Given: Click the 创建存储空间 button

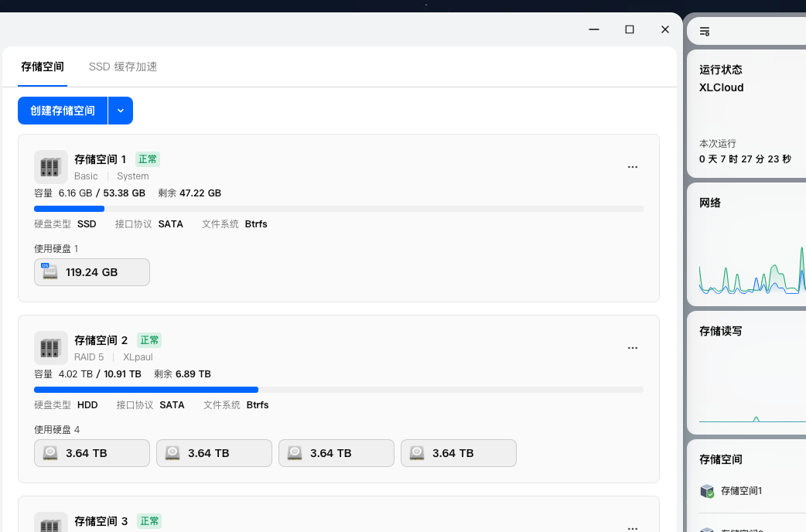Looking at the screenshot, I should click(x=63, y=111).
